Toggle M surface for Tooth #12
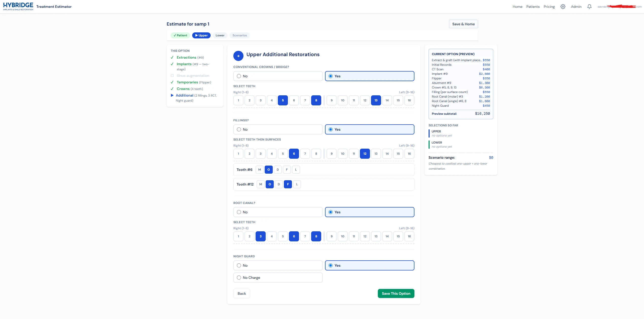This screenshot has height=319, width=644. (261, 184)
